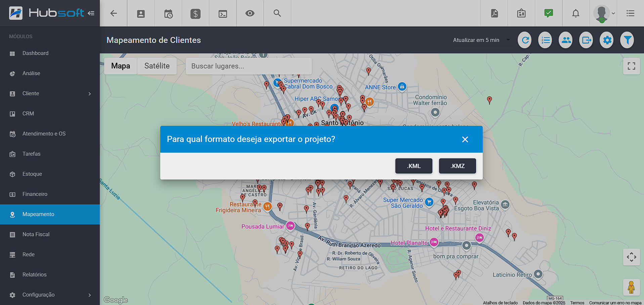Open the user avatar menu
644x305 pixels.
pos(603,13)
